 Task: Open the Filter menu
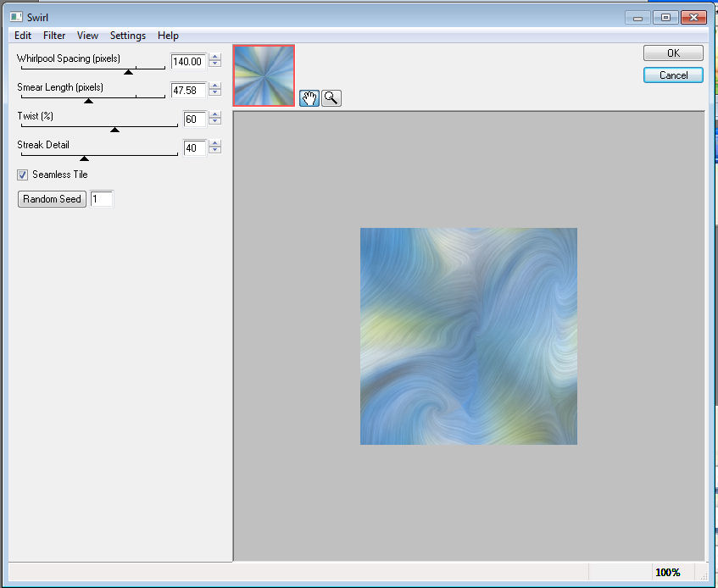click(x=54, y=36)
